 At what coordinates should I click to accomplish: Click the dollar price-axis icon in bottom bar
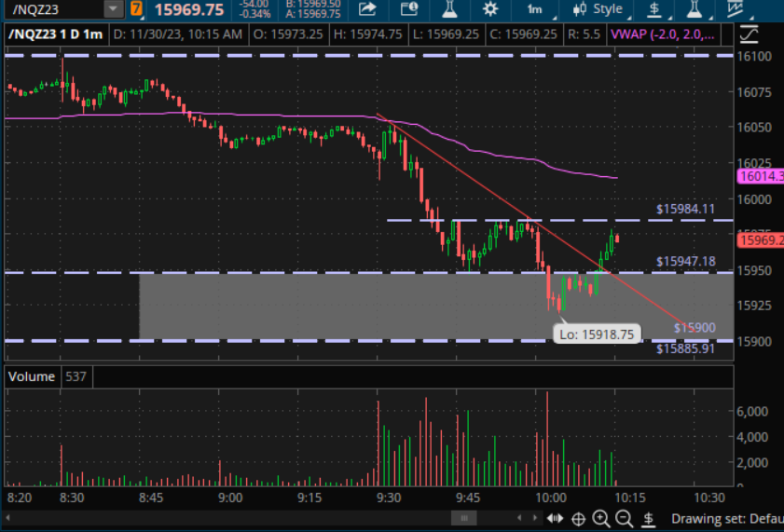(x=648, y=519)
